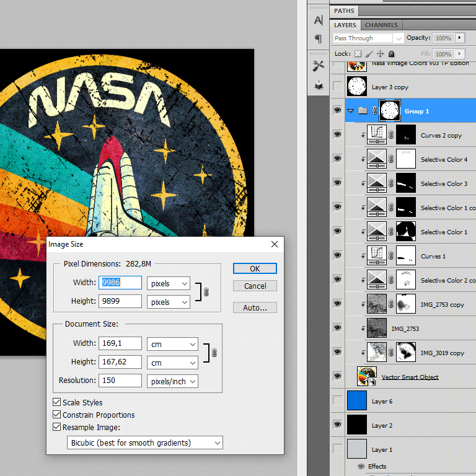Toggle lock all padlock icon
This screenshot has width=476, height=476.
391,54
